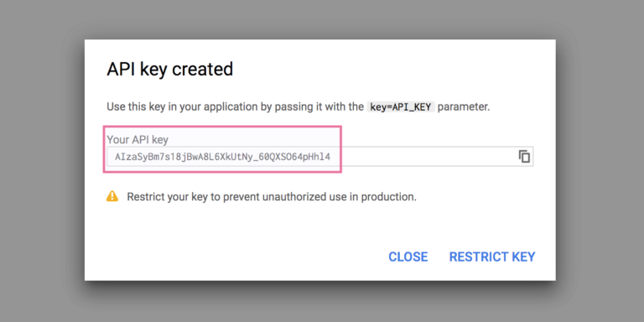Click empty space in key field before copy icon
The image size is (644, 322).
(423, 157)
